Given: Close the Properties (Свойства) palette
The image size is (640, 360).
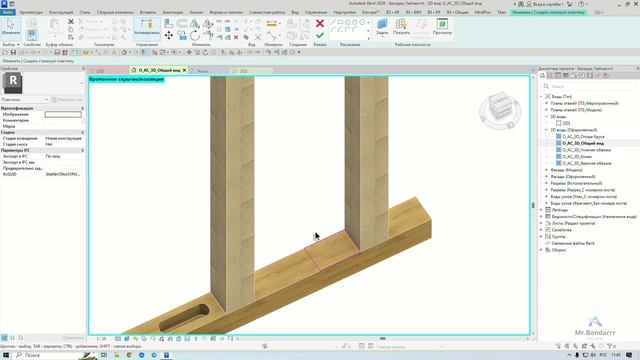Looking at the screenshot, I should point(84,69).
